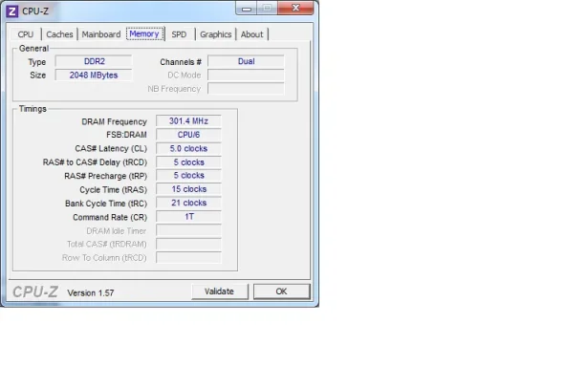Click the empty DC Mode field
The image size is (588, 367).
246,75
